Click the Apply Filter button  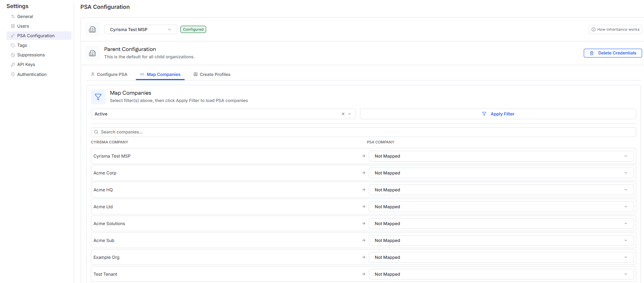[498, 114]
